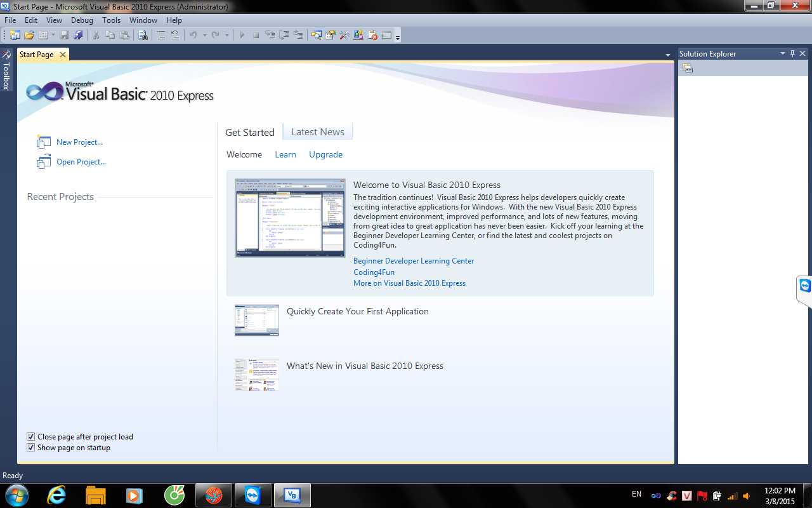The image size is (812, 508).
Task: Click the Properties Window toolbar icon
Action: [x=330, y=35]
